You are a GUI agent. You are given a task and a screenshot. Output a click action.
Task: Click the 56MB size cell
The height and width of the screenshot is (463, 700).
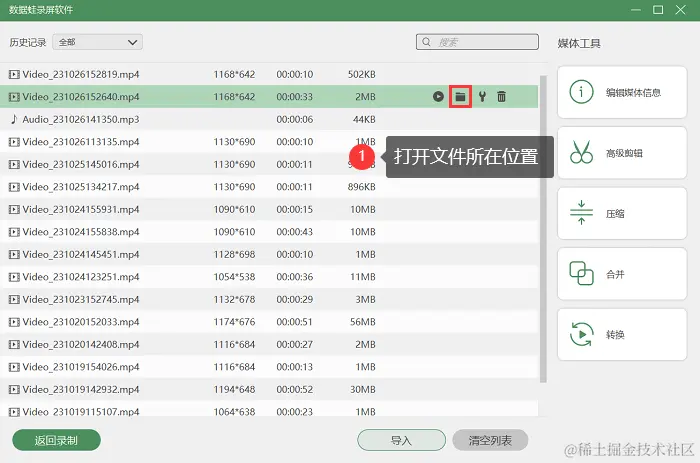click(x=362, y=322)
